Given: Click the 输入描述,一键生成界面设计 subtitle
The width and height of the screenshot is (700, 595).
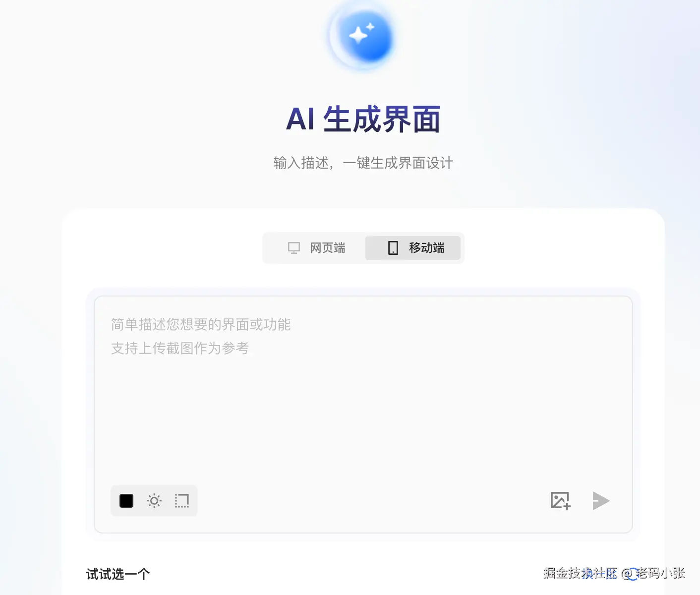Looking at the screenshot, I should 363,163.
